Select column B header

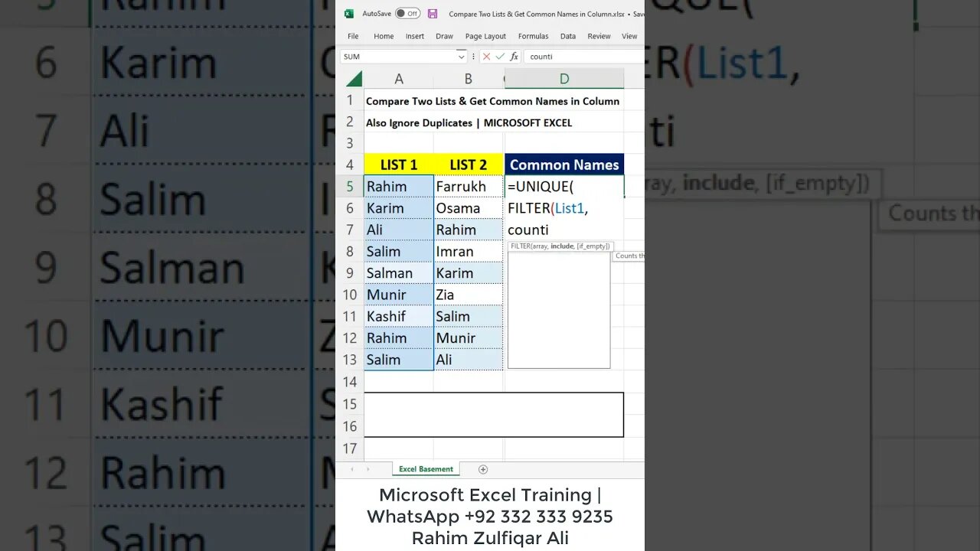(468, 79)
